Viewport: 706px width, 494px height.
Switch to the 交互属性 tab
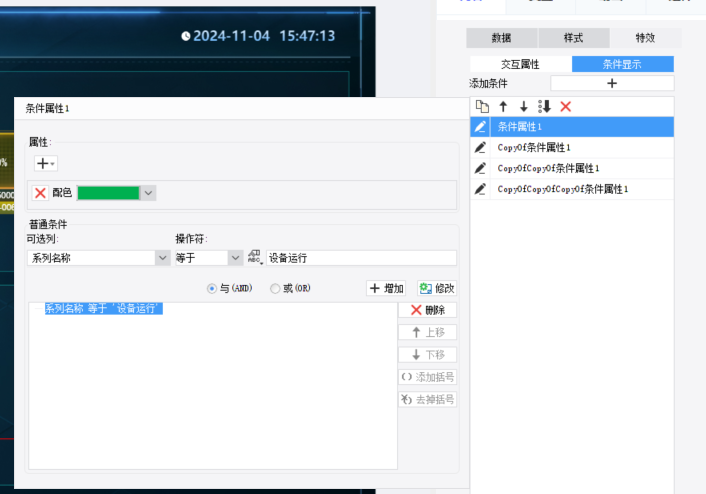(520, 64)
